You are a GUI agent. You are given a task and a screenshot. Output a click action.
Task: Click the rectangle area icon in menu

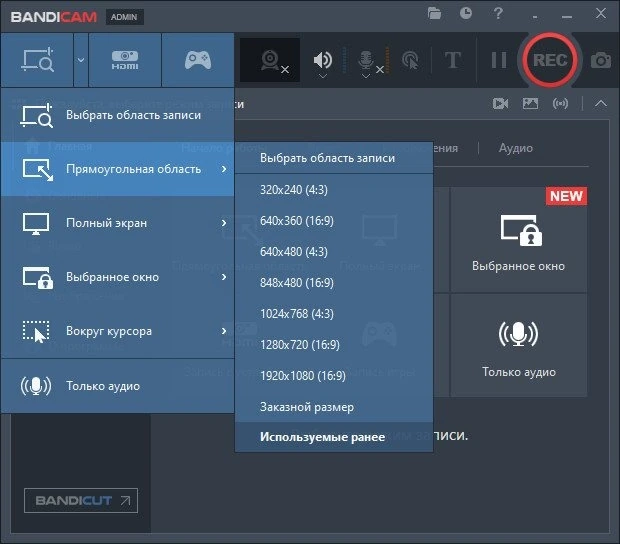[37, 170]
